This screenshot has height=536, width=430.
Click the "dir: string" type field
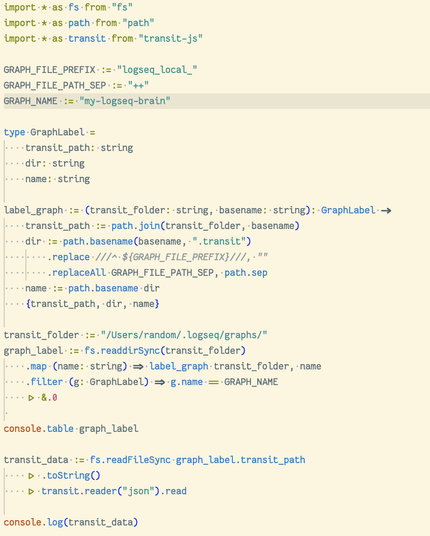tap(55, 163)
